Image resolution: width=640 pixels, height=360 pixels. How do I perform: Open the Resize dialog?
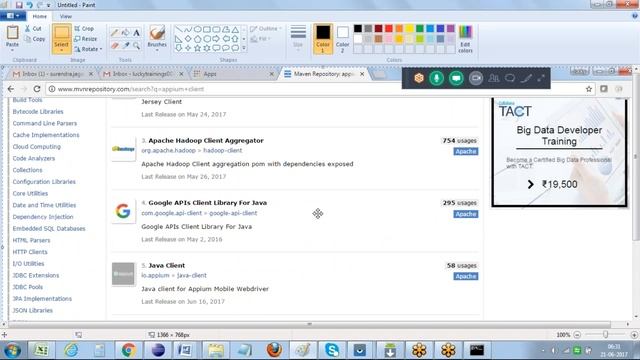[x=86, y=39]
